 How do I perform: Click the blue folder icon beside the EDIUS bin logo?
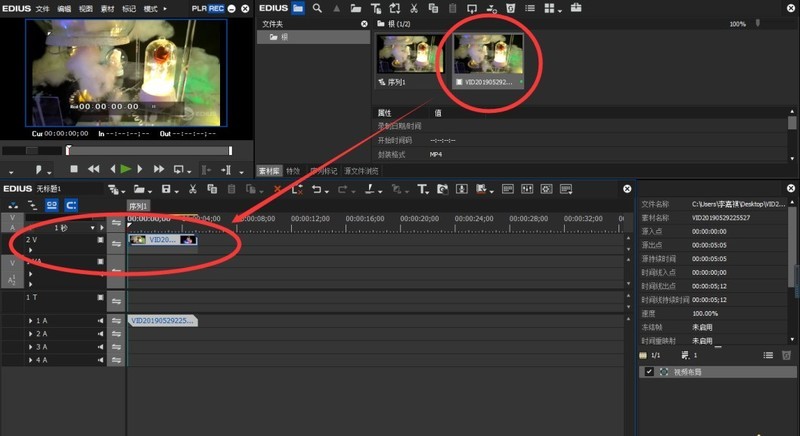pyautogui.click(x=298, y=8)
